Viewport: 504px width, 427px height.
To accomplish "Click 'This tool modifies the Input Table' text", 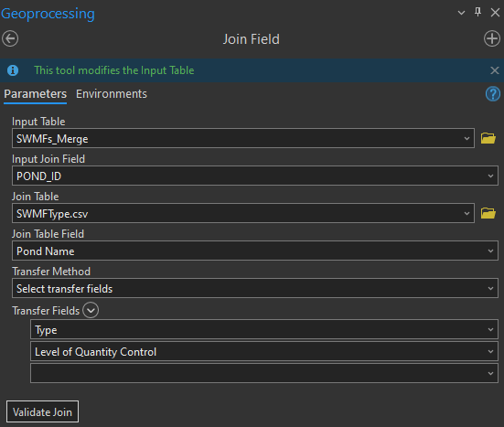I will coord(114,70).
